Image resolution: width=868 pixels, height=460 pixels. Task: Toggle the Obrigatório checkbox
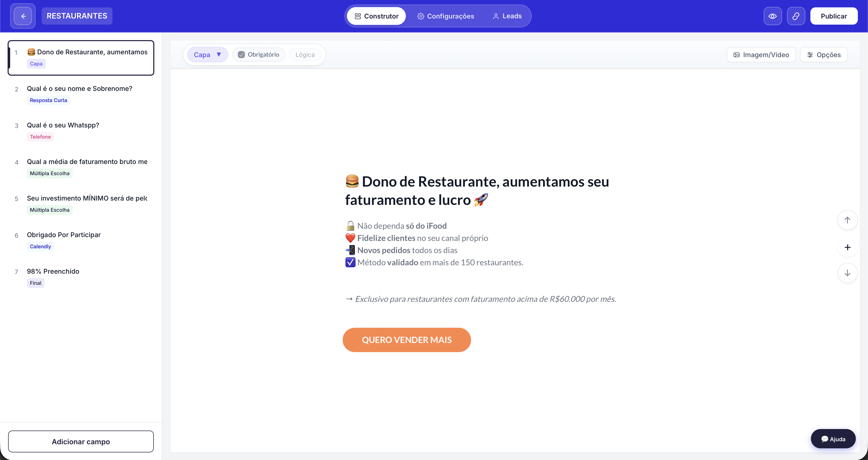pyautogui.click(x=241, y=55)
